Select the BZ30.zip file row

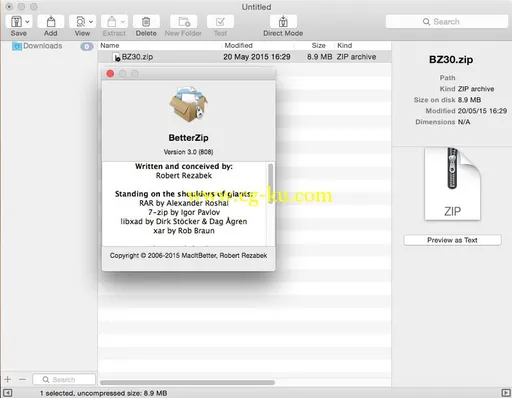click(x=245, y=57)
